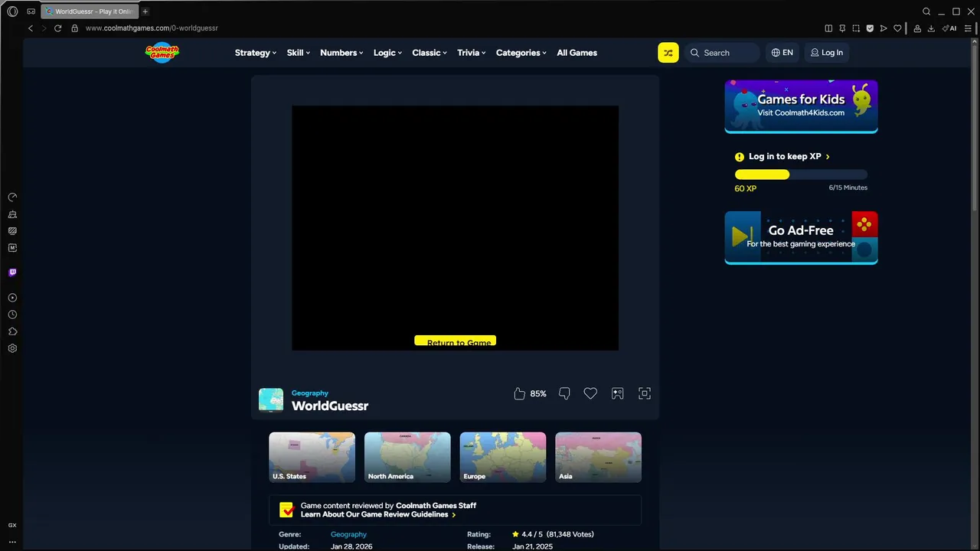Image resolution: width=980 pixels, height=551 pixels.
Task: Click the site Search field
Action: click(722, 53)
